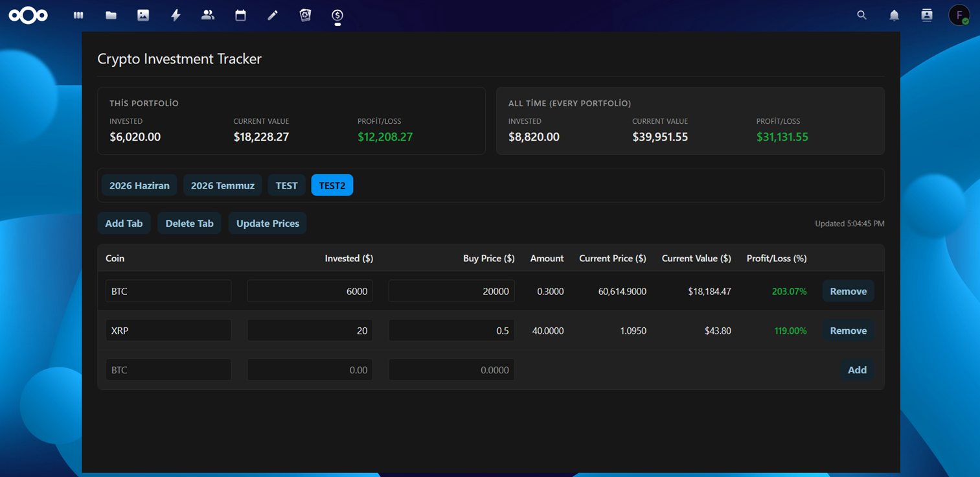Click all time profit $31,131.55
Viewport: 980px width, 477px height.
pos(782,137)
